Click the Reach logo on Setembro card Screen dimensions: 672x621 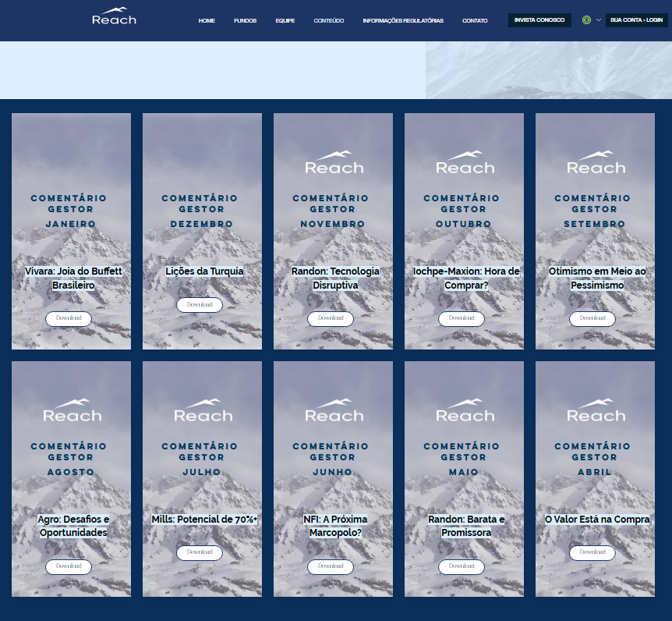pos(596,162)
